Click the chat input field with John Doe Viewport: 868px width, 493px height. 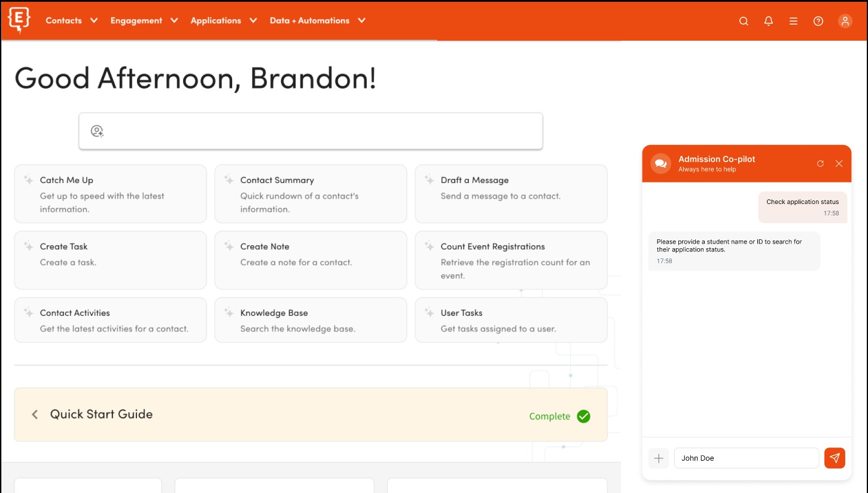746,458
